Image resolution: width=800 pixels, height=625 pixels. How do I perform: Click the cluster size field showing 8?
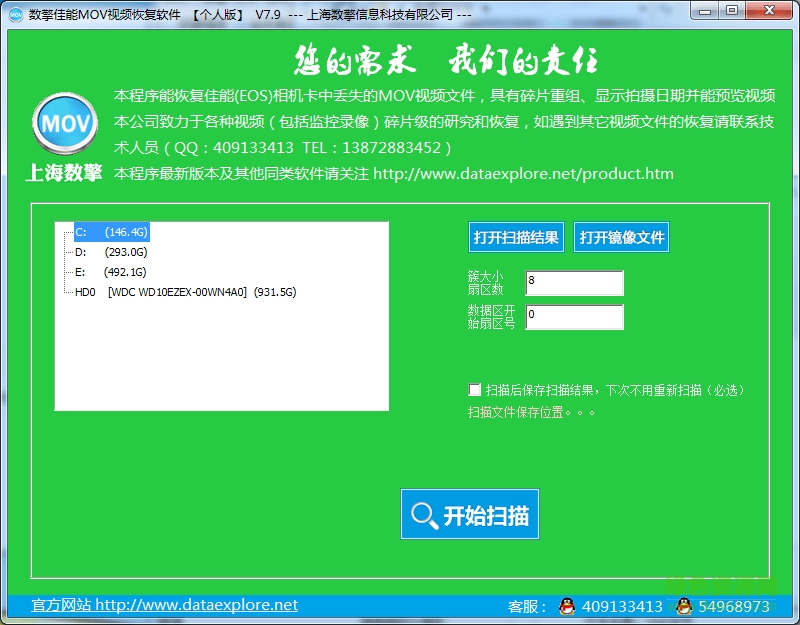(x=575, y=283)
